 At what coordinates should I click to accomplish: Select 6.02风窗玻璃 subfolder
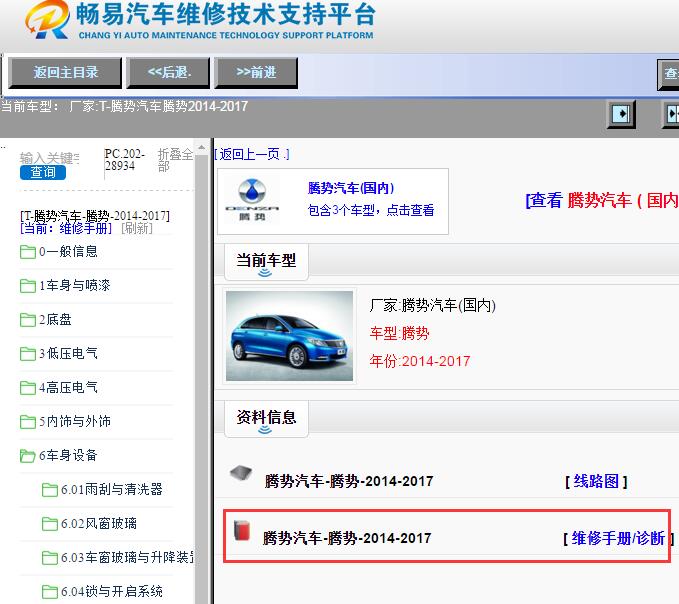click(99, 523)
